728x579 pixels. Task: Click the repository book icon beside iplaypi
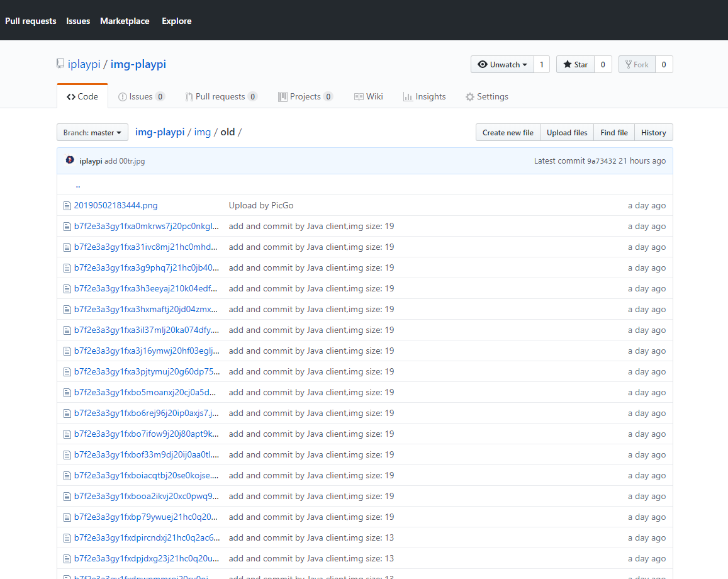point(60,64)
